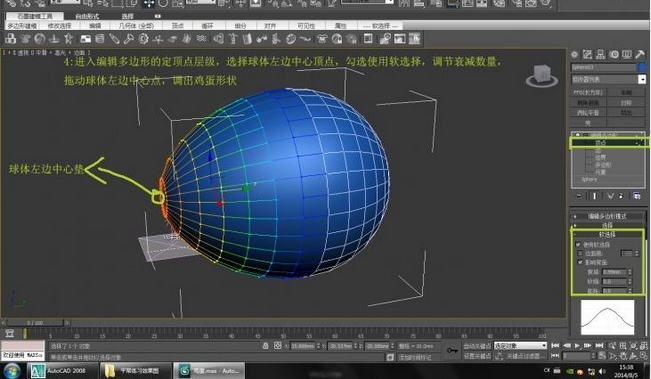Toggle the 影响背面 (Affect Backfacing) checkbox
Screen dimensions: 651x379
click(x=580, y=262)
